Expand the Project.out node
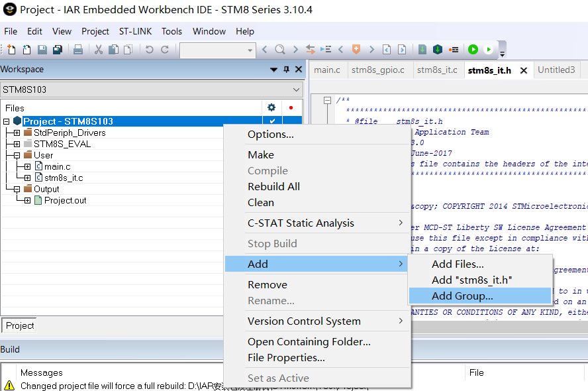The height and width of the screenshot is (391, 588). (27, 200)
